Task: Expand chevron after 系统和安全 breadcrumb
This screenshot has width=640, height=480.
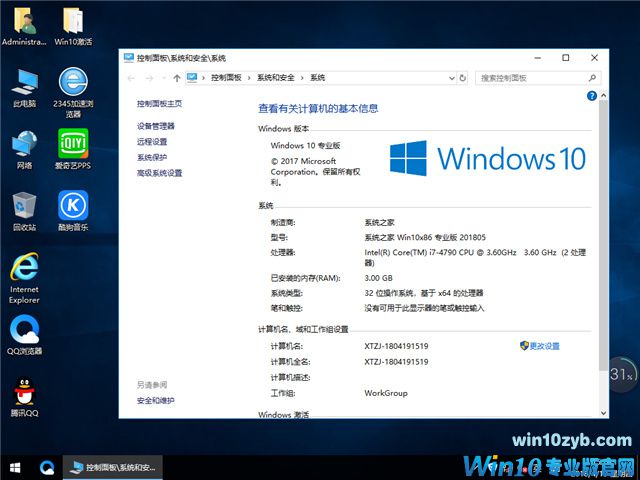Action: [x=302, y=78]
